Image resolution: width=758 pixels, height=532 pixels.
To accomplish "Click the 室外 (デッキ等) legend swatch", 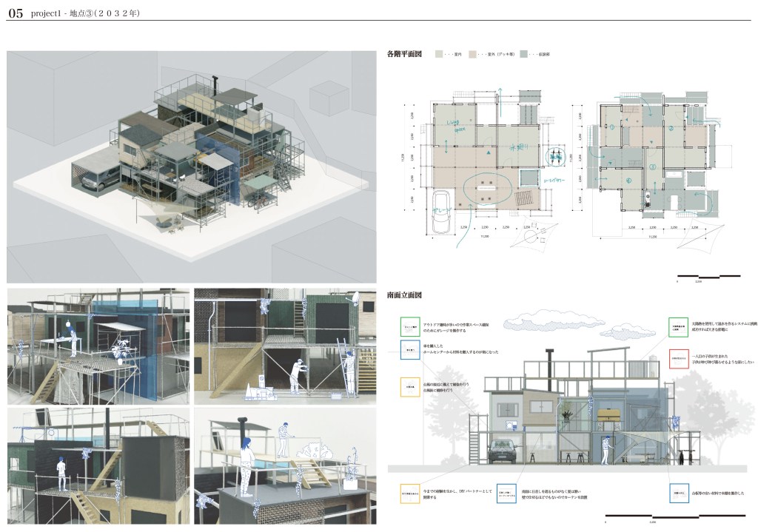I will tap(472, 54).
